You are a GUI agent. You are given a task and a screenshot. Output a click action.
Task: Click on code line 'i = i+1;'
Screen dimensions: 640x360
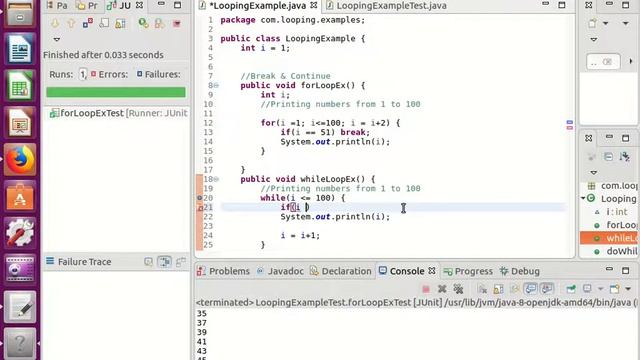pyautogui.click(x=300, y=236)
